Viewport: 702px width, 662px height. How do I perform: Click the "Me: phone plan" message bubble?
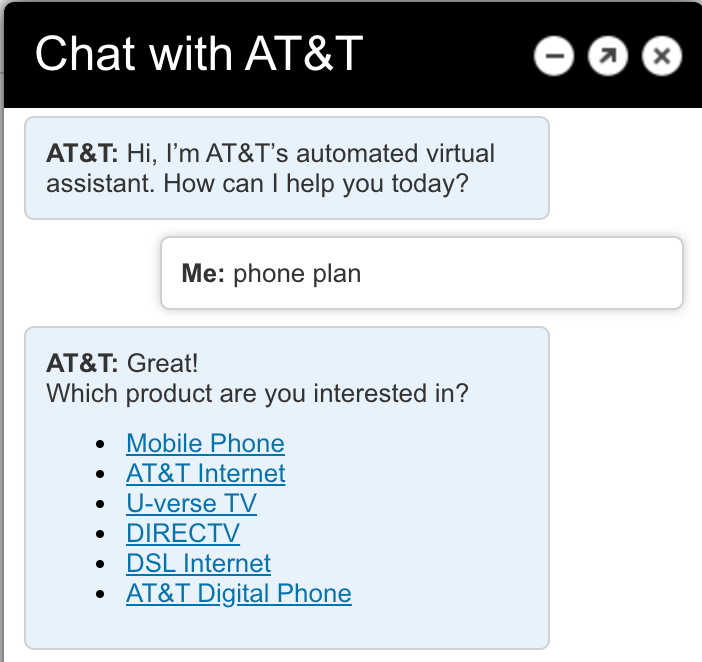coord(421,273)
